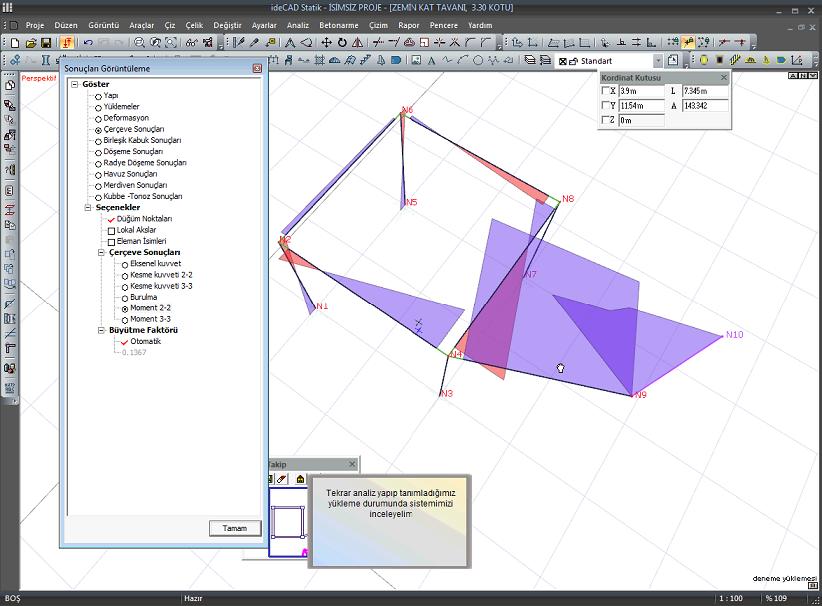This screenshot has width=822, height=606.
Task: Click the yellow circle column icon
Action: 704,61
